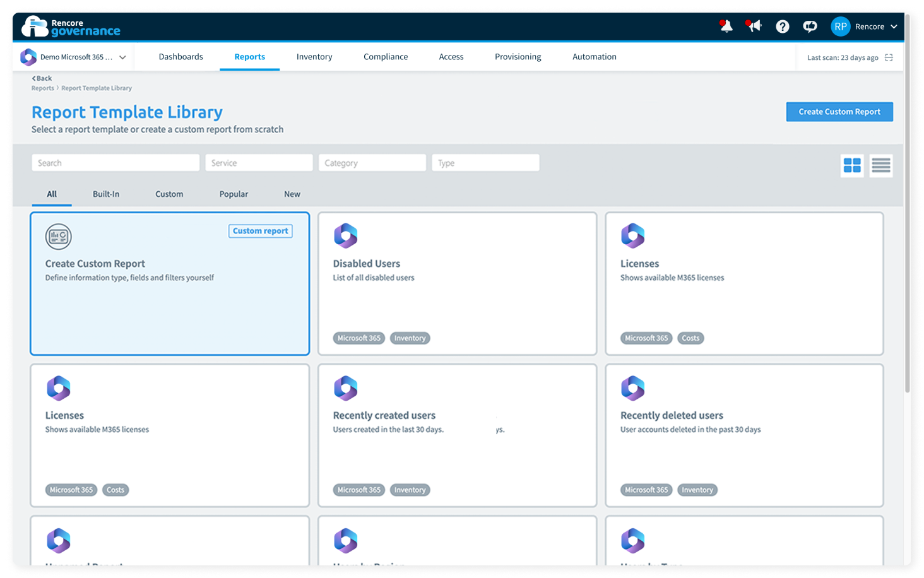Open the help question mark icon
This screenshot has height=578, width=924.
783,27
